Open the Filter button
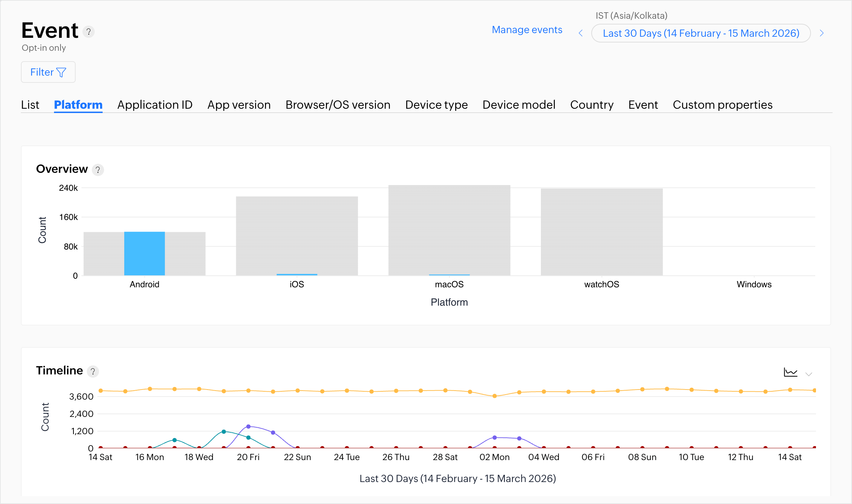 [x=48, y=72]
